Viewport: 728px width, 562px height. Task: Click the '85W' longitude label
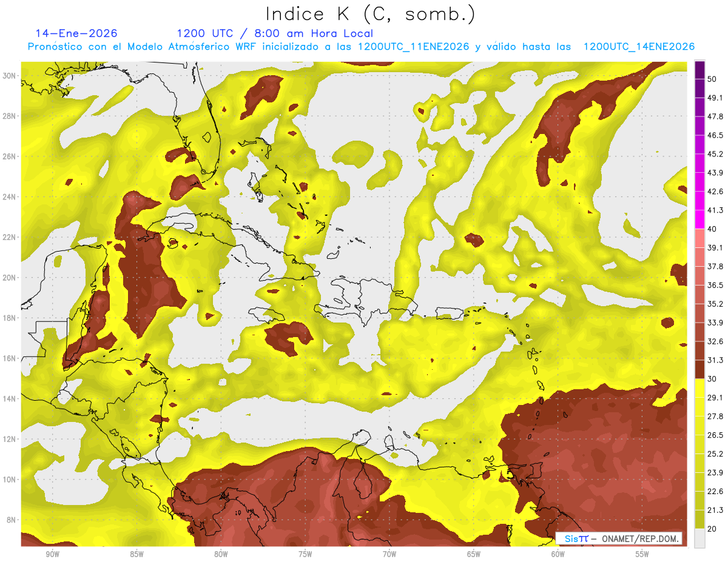click(136, 555)
